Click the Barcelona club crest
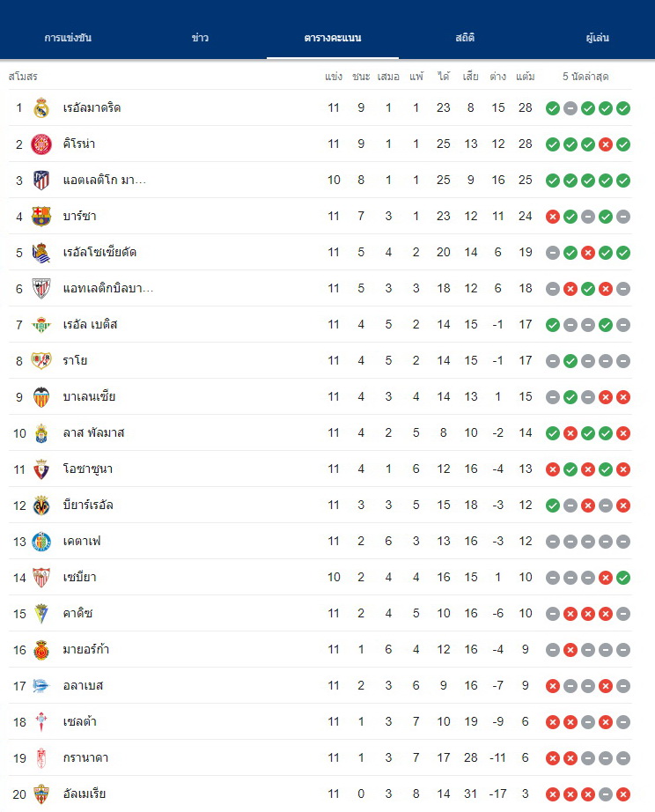Screen dimensions: 655x812 [41, 217]
